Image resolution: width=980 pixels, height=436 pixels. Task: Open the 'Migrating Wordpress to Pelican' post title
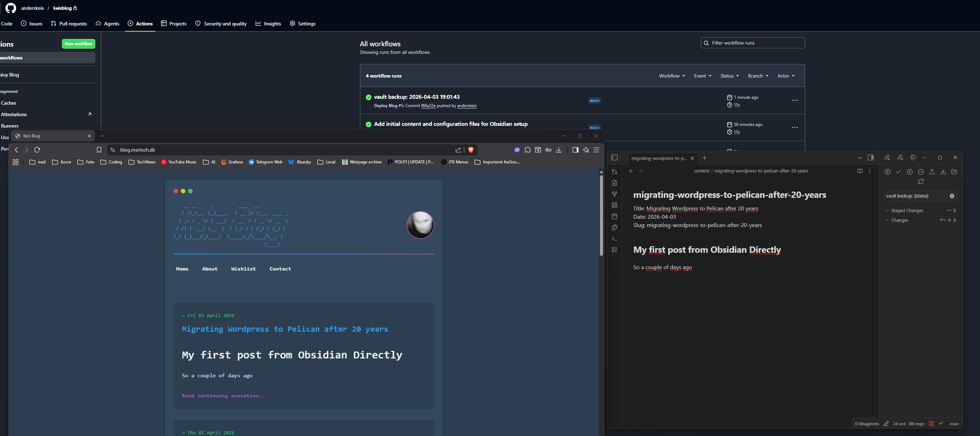[285, 329]
